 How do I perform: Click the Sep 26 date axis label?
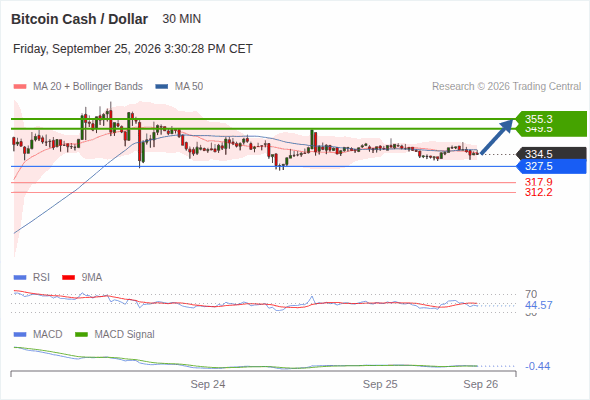point(481,384)
